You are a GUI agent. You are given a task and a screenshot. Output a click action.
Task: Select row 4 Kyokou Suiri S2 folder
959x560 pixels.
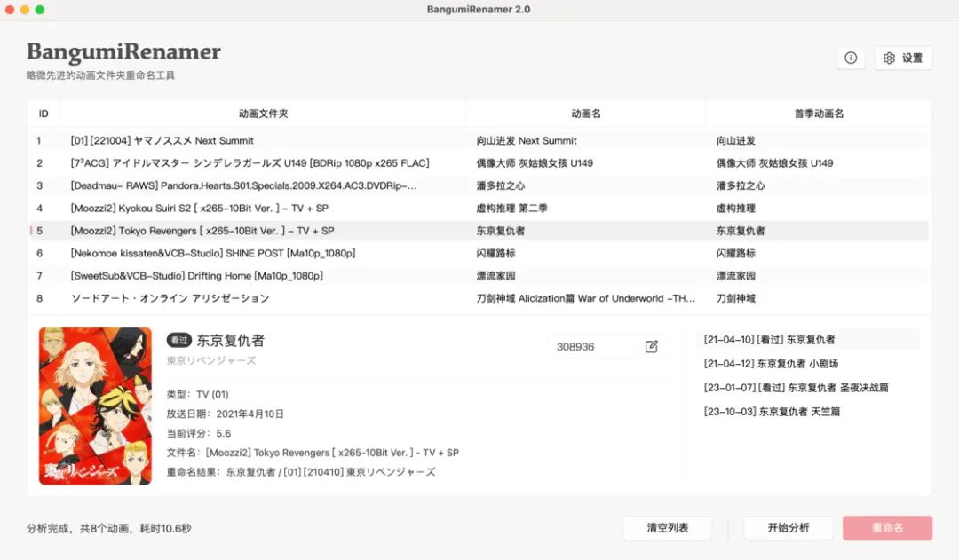pos(479,209)
